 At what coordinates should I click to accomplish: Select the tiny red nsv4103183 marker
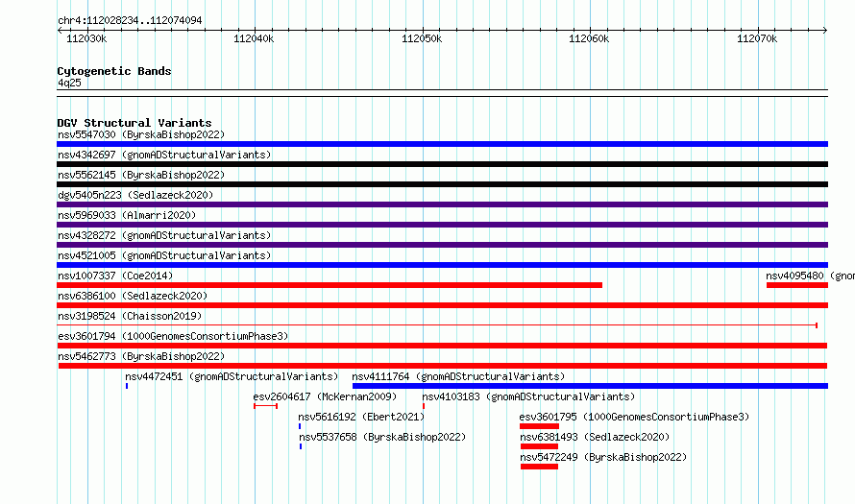pyautogui.click(x=424, y=406)
